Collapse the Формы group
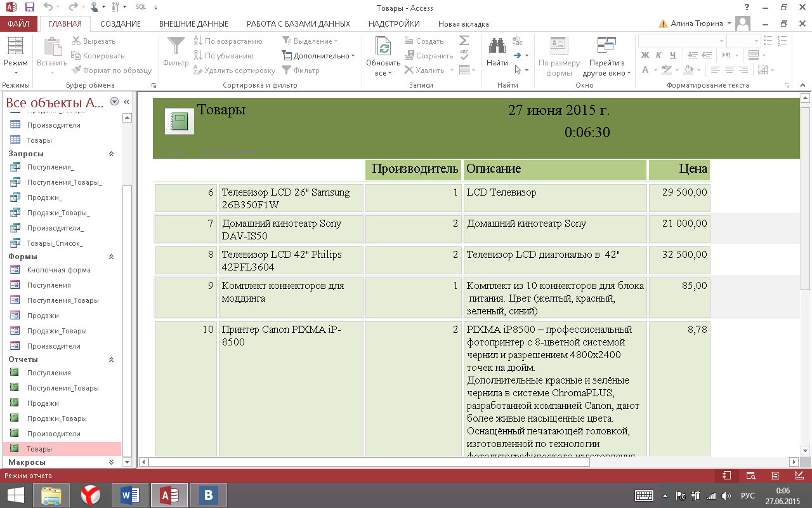The width and height of the screenshot is (812, 508). pyautogui.click(x=112, y=257)
